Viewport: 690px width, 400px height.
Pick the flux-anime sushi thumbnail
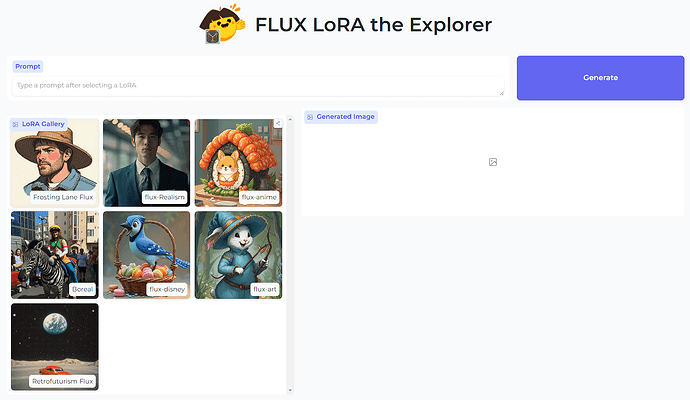(x=239, y=163)
